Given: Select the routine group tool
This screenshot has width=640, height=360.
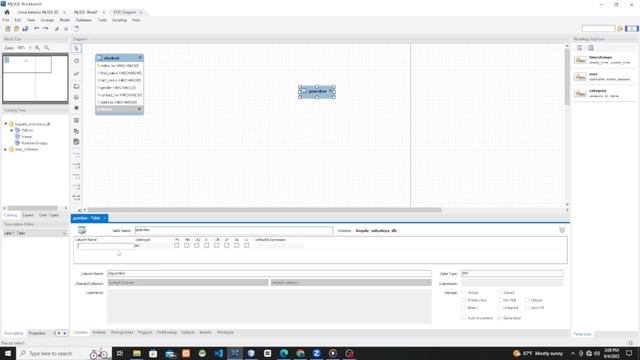Looking at the screenshot, I should (76, 142).
